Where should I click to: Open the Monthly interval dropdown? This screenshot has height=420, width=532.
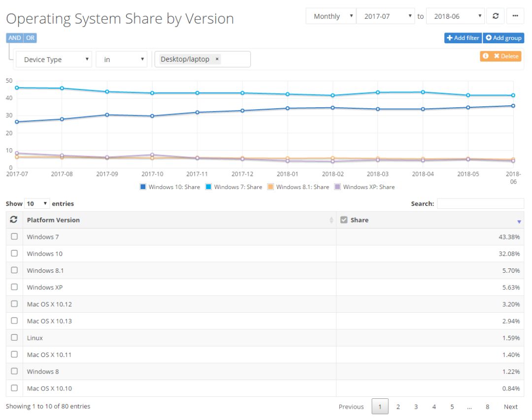point(331,16)
